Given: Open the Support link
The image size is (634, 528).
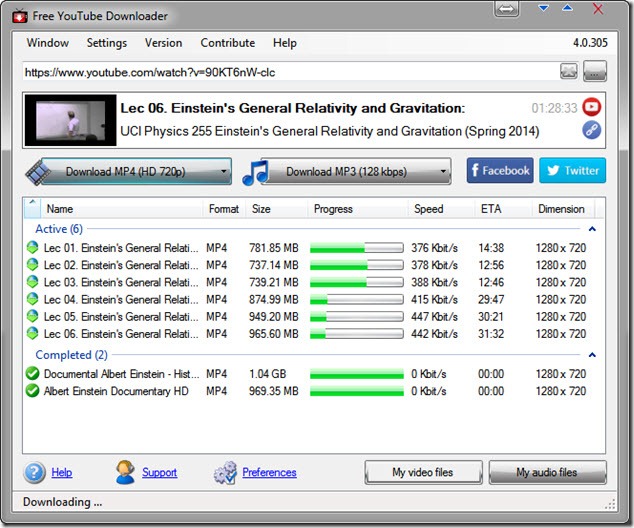Looking at the screenshot, I should coord(158,472).
